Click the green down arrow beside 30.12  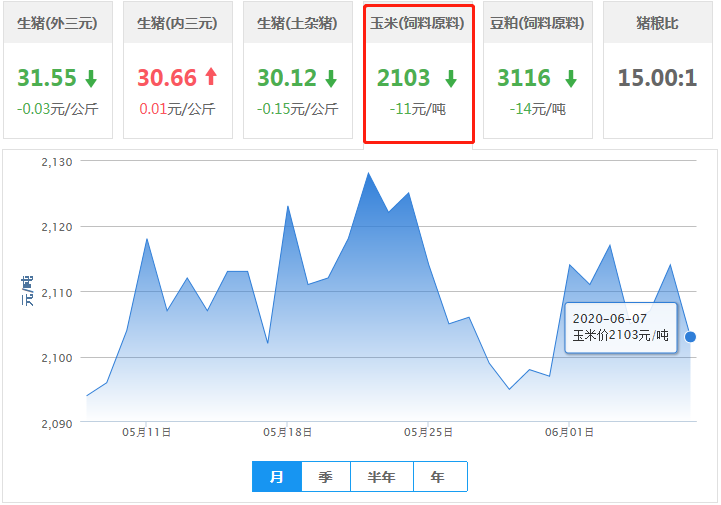point(331,78)
